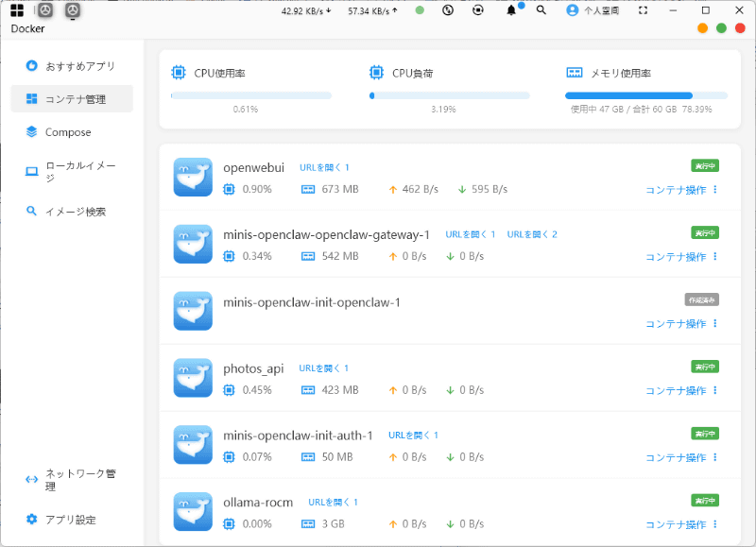Open URLを開く 1 for minis-openclaw-openclaw-gateway-1

click(470, 234)
